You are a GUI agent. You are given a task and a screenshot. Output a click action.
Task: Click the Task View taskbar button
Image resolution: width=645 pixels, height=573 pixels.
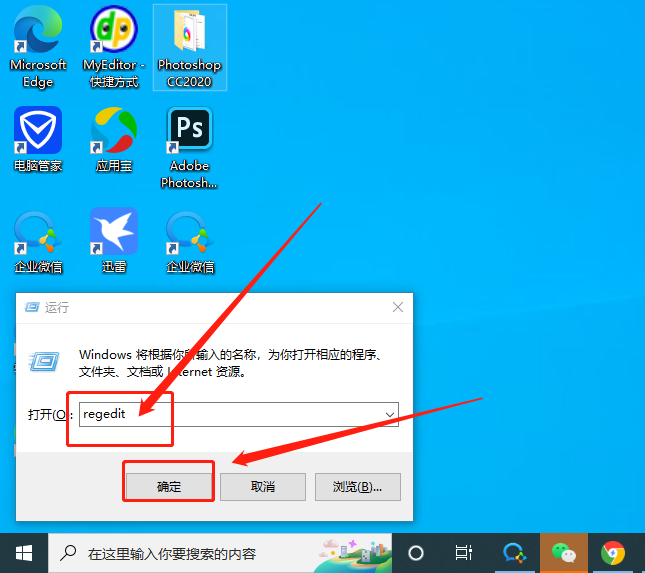pyautogui.click(x=463, y=553)
